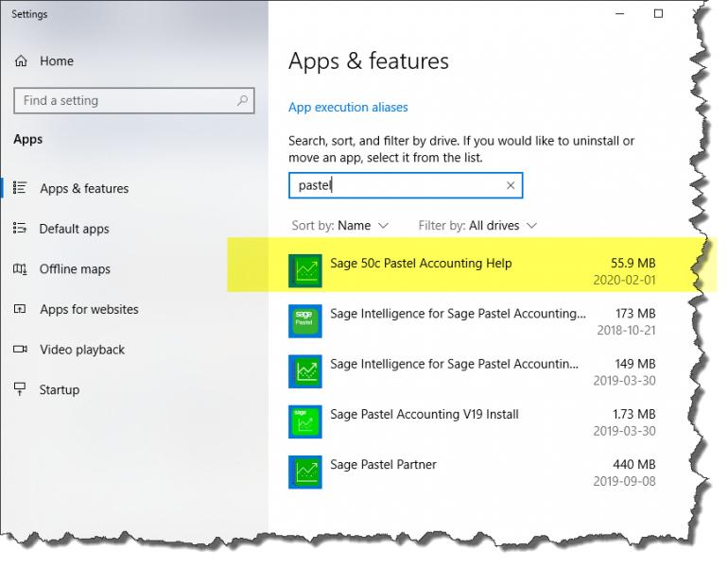
Task: Open the Apps & features section
Action: pyautogui.click(x=83, y=189)
